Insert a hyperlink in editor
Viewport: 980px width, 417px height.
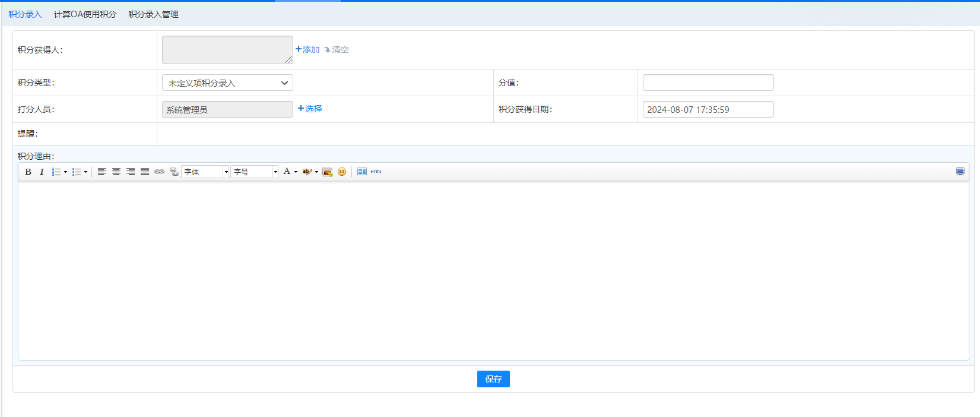[x=159, y=172]
